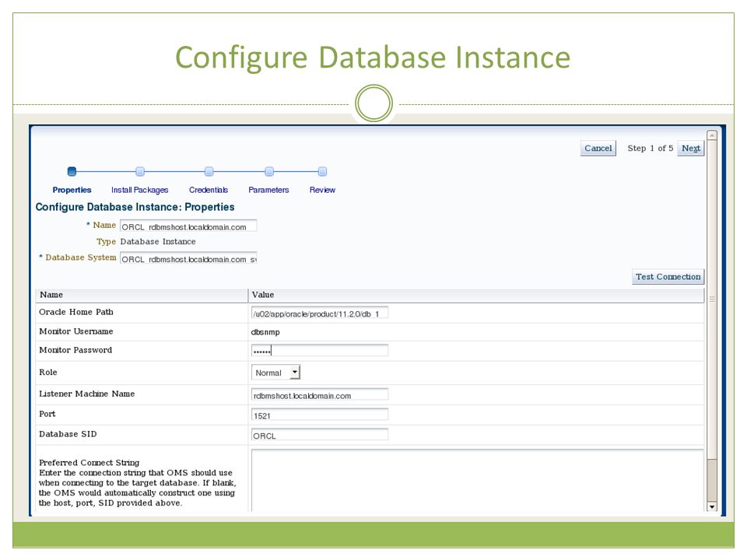Open the Review step label
The height and width of the screenshot is (560, 747).
tap(322, 190)
